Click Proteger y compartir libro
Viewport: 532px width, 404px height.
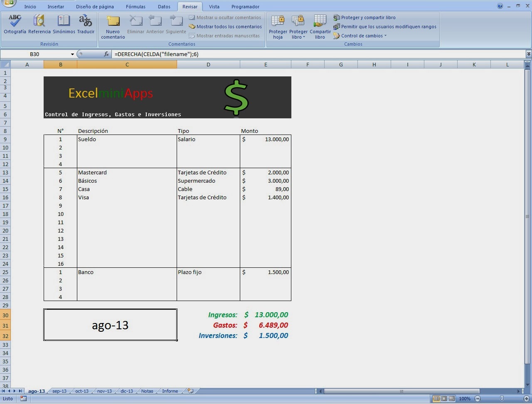click(x=365, y=17)
